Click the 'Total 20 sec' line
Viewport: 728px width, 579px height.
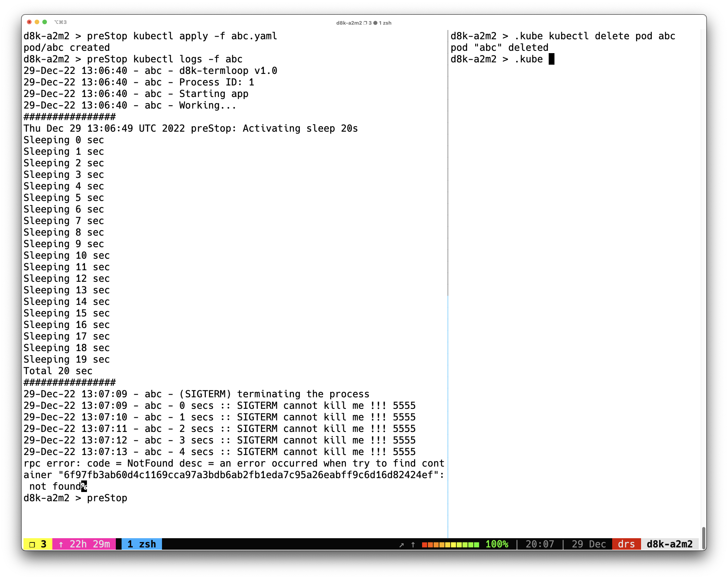click(58, 371)
